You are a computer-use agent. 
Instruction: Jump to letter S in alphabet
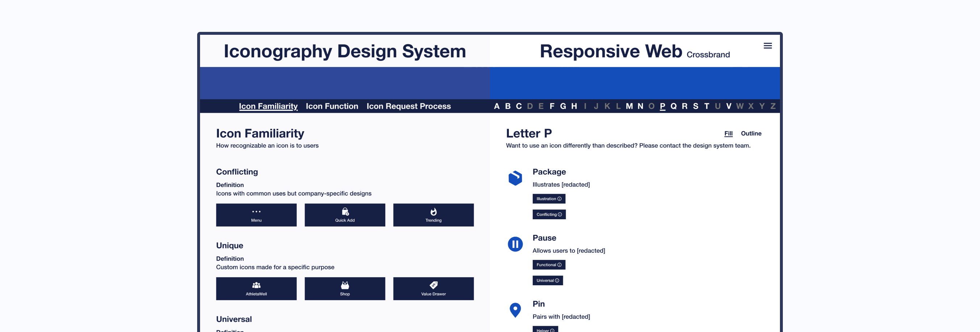point(695,106)
